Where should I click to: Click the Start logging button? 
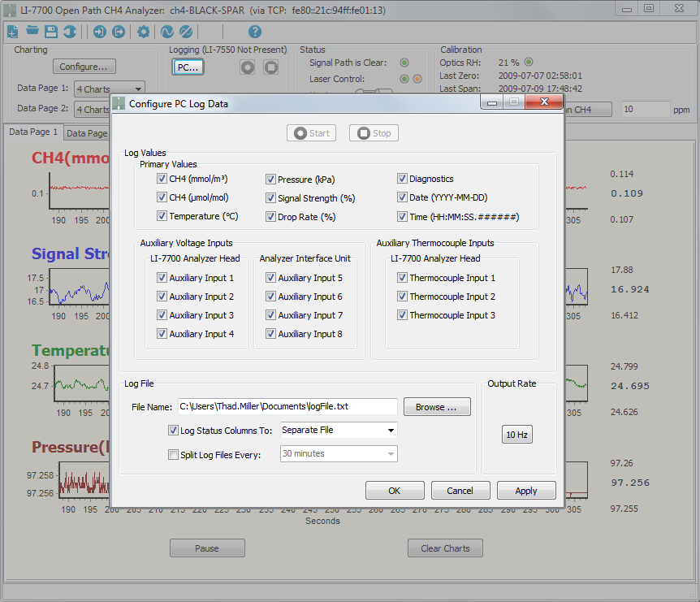312,133
